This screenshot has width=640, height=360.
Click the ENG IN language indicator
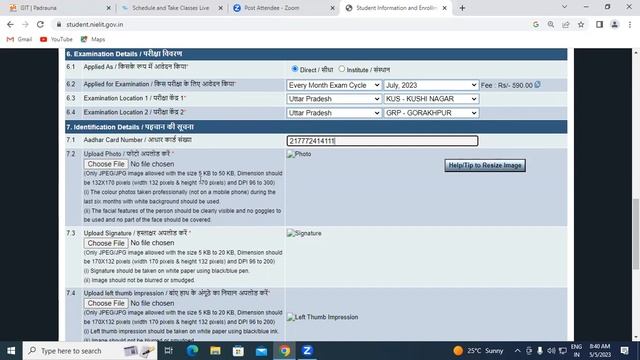click(x=576, y=351)
